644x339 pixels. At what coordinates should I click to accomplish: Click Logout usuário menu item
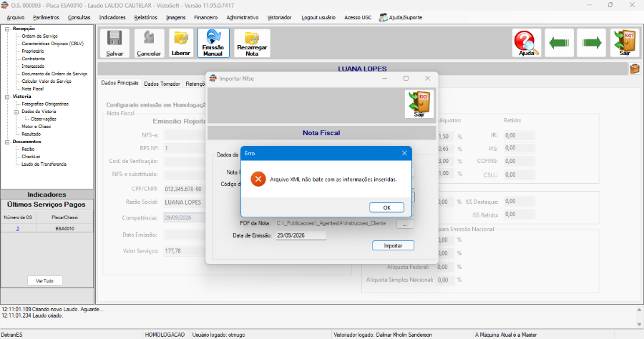click(318, 18)
